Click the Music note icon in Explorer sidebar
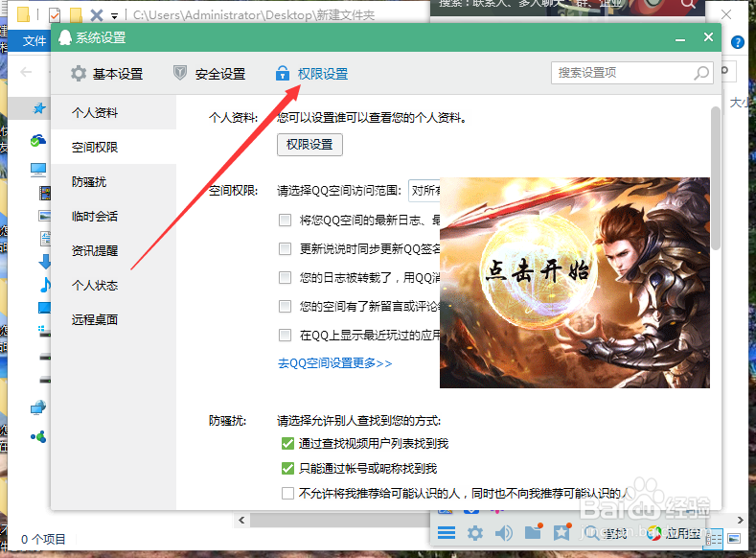The image size is (756, 558). point(45,285)
